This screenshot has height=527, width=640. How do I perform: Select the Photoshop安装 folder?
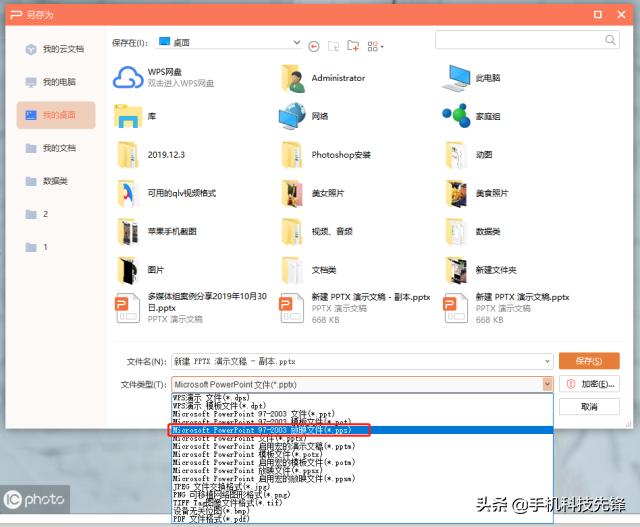click(326, 155)
